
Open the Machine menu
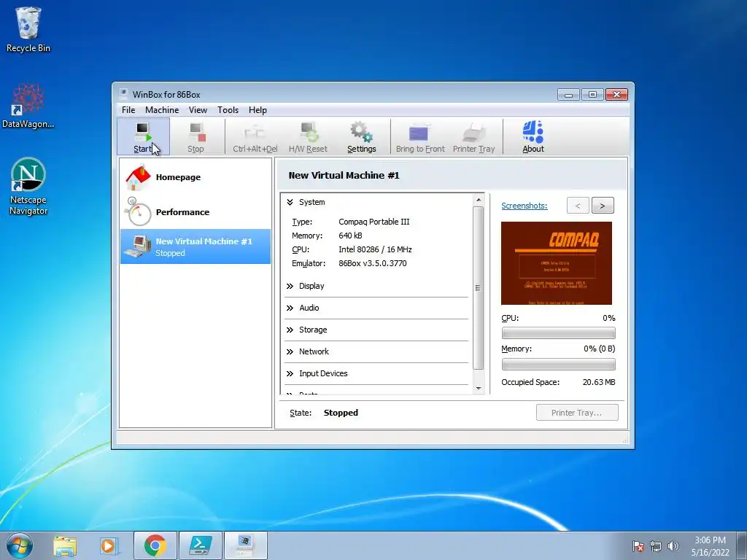[162, 110]
